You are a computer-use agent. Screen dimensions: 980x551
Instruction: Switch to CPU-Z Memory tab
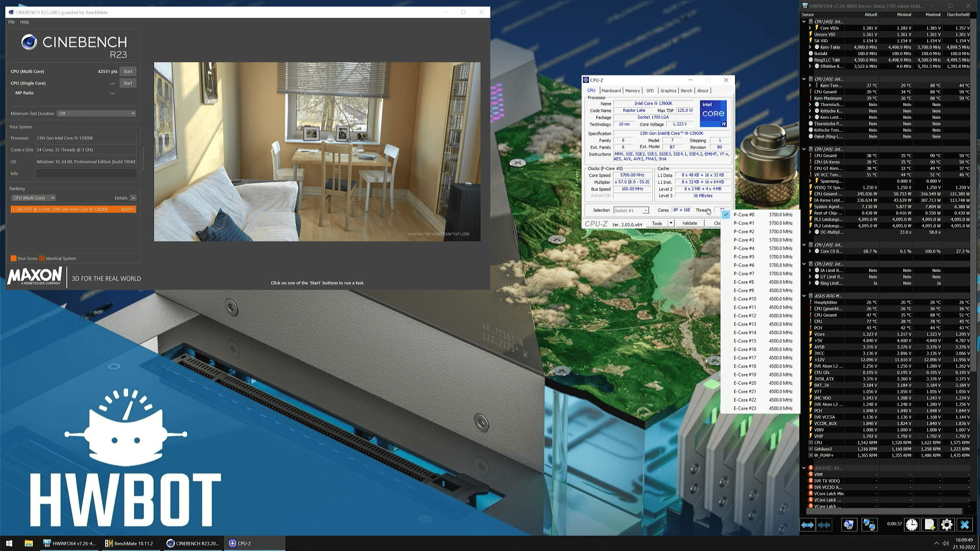point(632,91)
